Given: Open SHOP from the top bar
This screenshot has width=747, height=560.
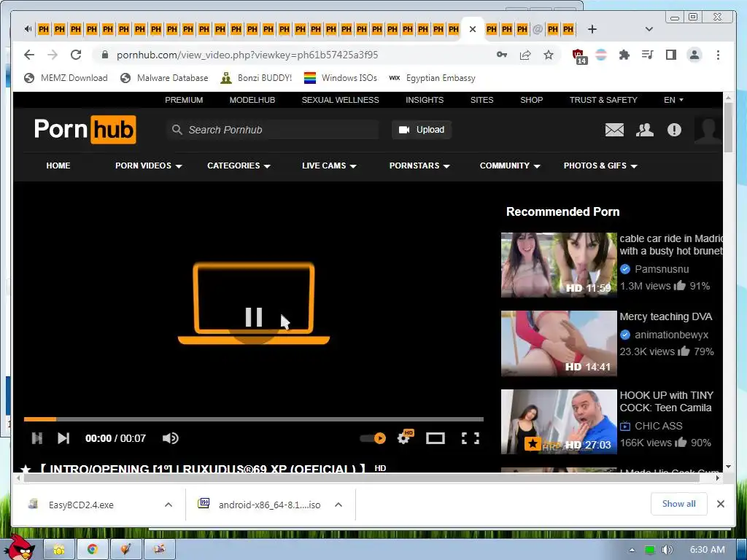Looking at the screenshot, I should (531, 100).
